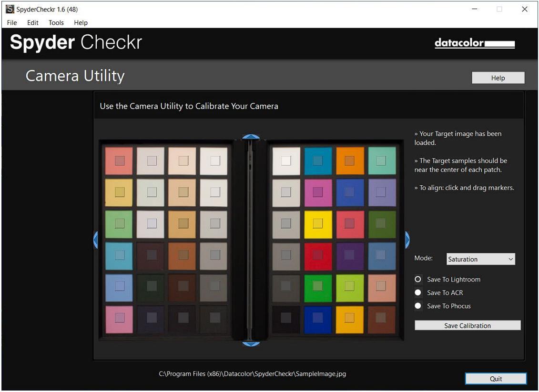Open the Help menu in menu bar

click(x=81, y=22)
